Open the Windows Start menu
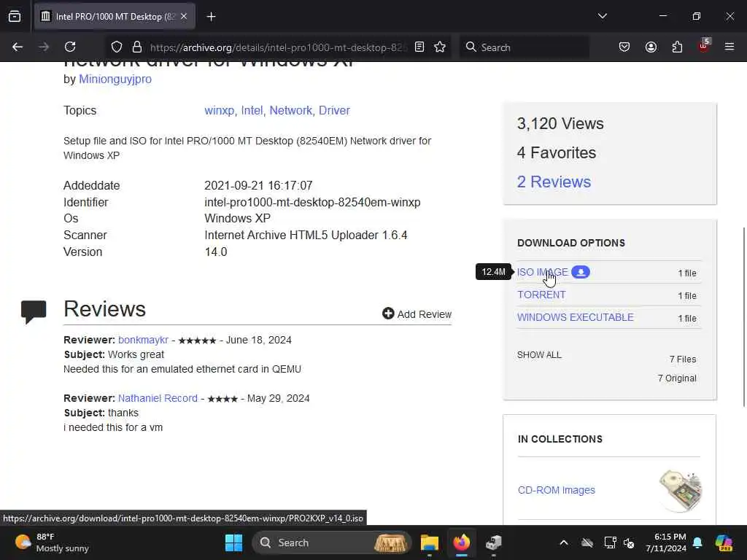 pyautogui.click(x=233, y=542)
